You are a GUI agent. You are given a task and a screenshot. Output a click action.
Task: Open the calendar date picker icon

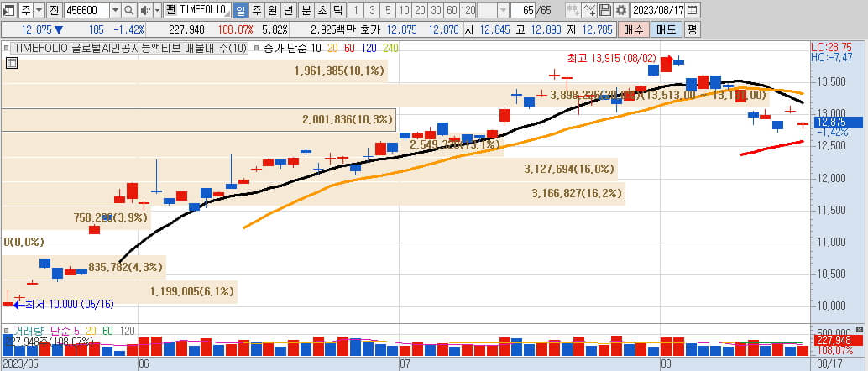point(692,9)
